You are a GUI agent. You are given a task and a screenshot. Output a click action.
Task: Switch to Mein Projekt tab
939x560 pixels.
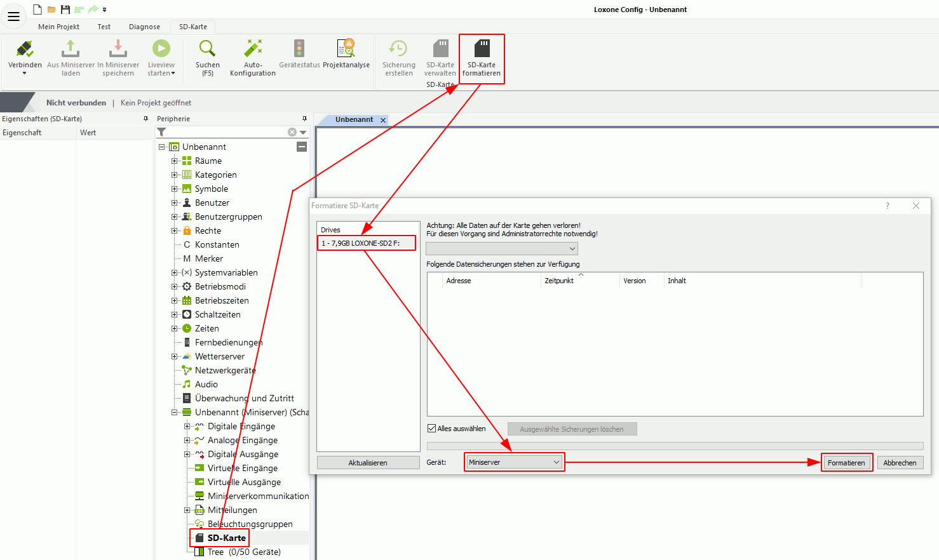click(x=58, y=27)
